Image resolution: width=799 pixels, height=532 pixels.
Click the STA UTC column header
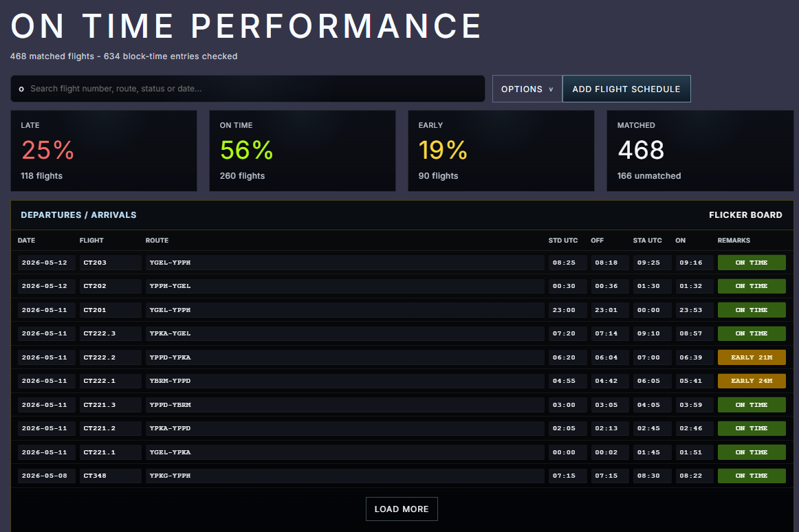pos(647,241)
